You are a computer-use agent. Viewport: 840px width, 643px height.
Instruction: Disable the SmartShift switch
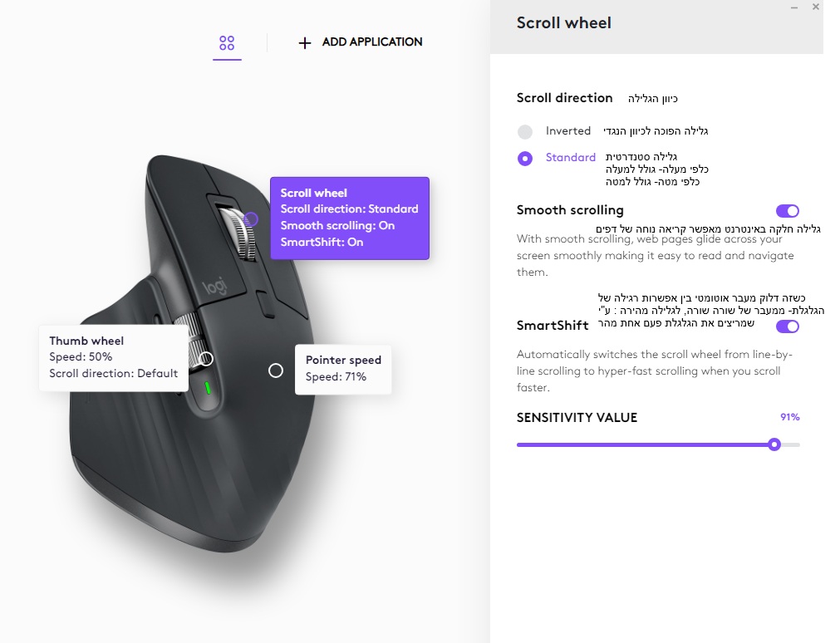[787, 326]
